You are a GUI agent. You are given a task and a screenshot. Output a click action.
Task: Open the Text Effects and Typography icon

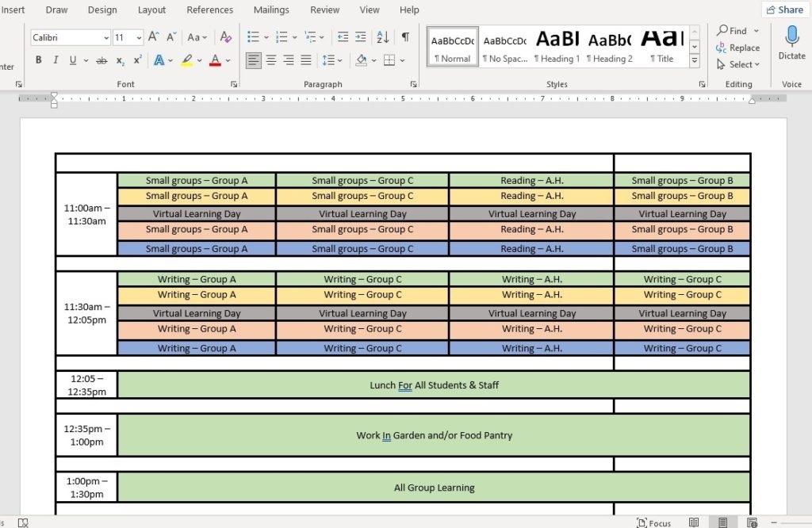click(x=161, y=60)
